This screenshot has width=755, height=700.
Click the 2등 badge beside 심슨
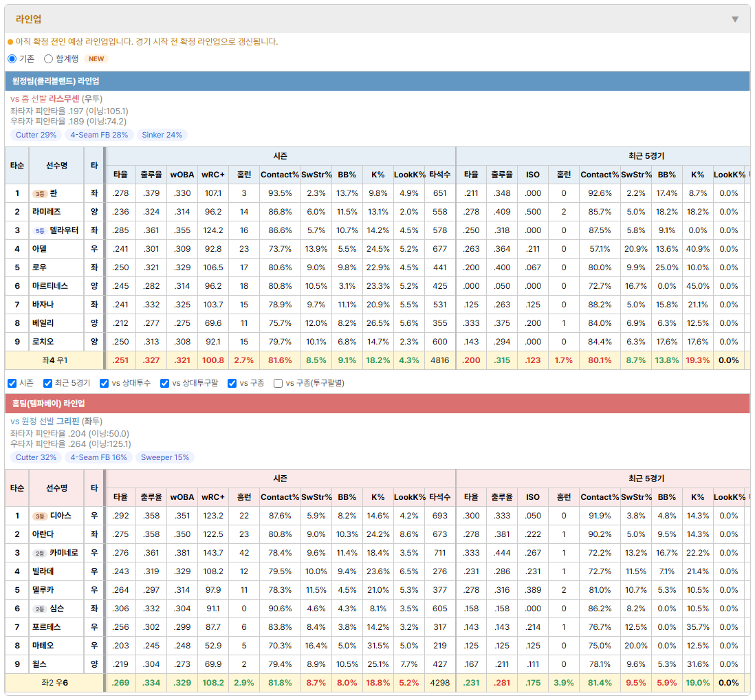click(39, 609)
